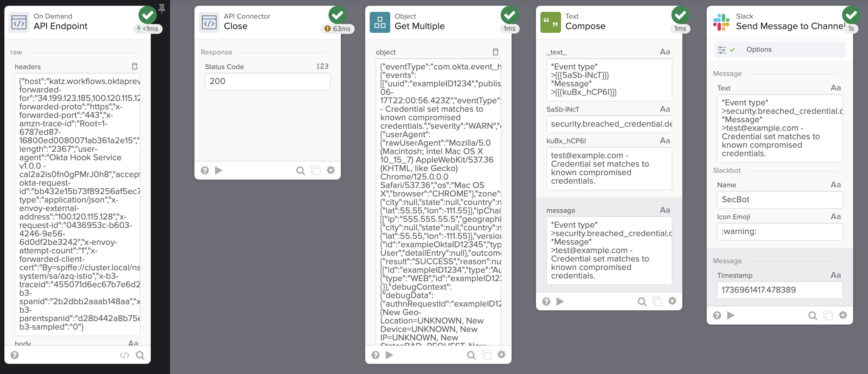Open type selector for Icon Emoji field

835,216
